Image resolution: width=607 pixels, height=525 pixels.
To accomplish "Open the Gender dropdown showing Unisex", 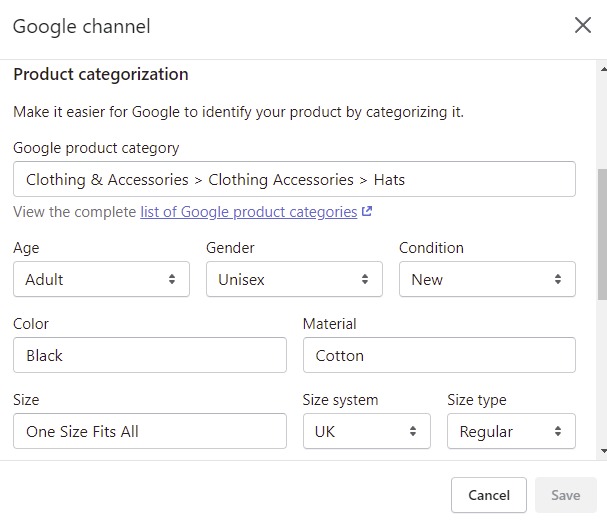I will point(294,279).
